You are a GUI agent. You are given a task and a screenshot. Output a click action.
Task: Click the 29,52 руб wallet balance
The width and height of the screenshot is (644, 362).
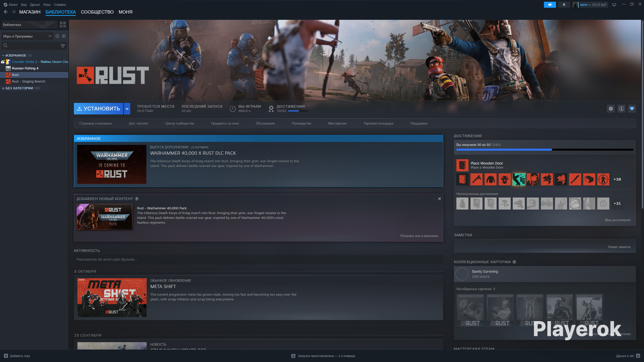[599, 5]
